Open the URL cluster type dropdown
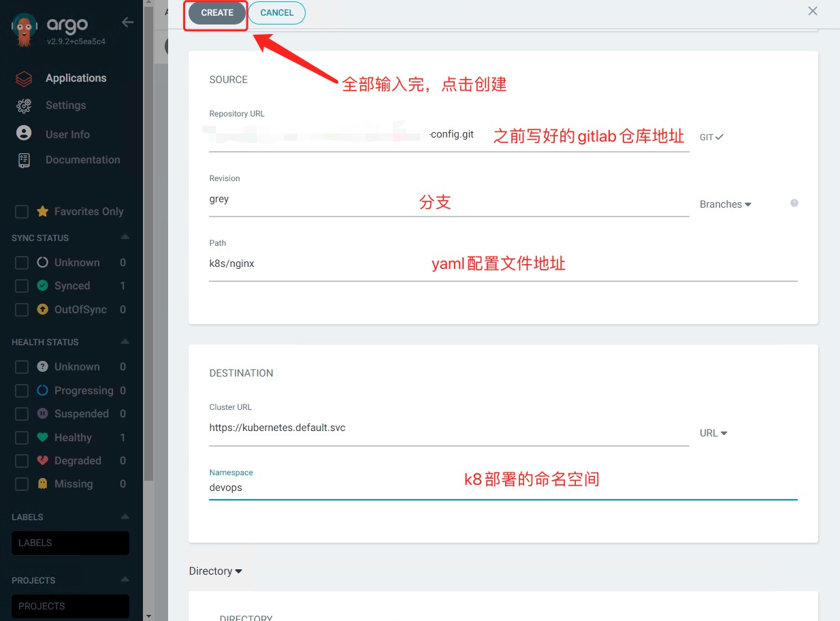This screenshot has height=621, width=840. tap(713, 433)
